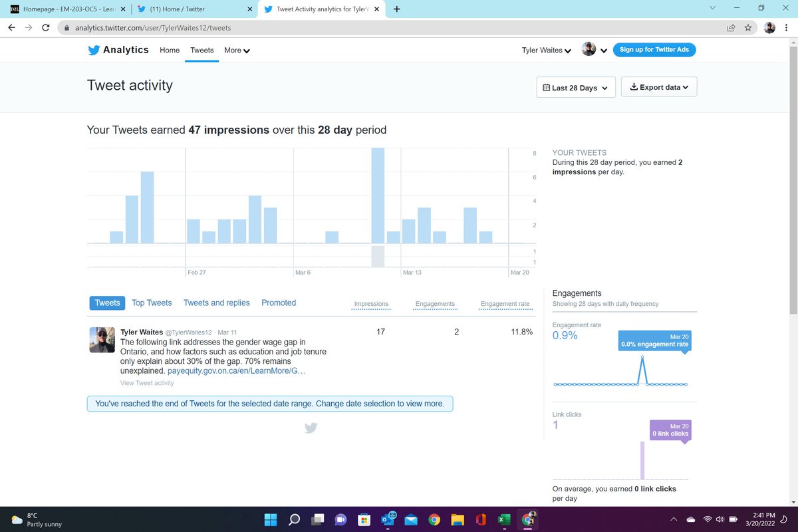Open Excel from the taskbar
The image size is (798, 532).
(x=504, y=519)
